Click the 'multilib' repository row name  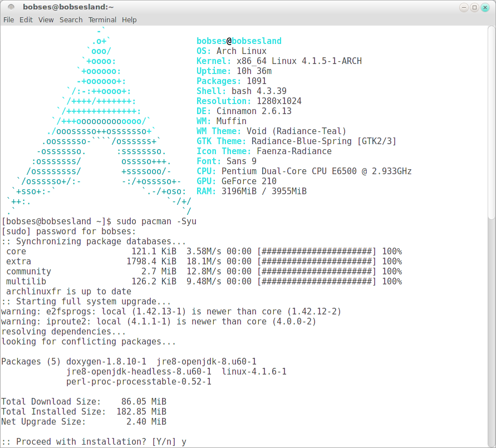pyautogui.click(x=26, y=282)
